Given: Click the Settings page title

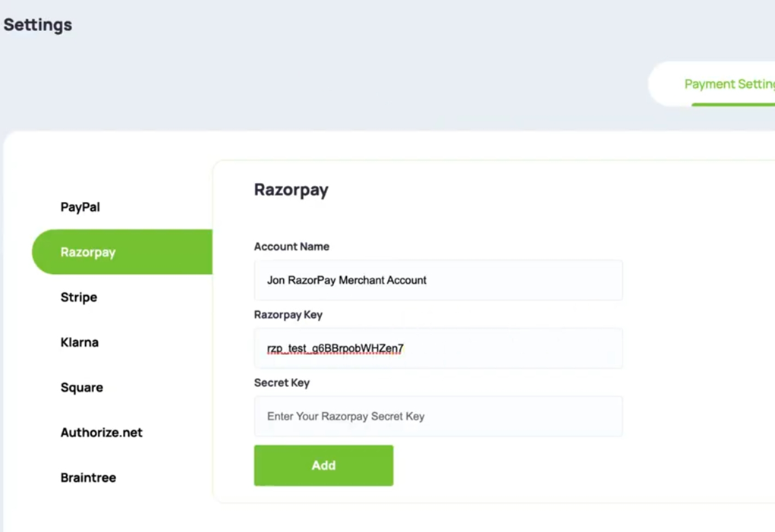Looking at the screenshot, I should 37,24.
